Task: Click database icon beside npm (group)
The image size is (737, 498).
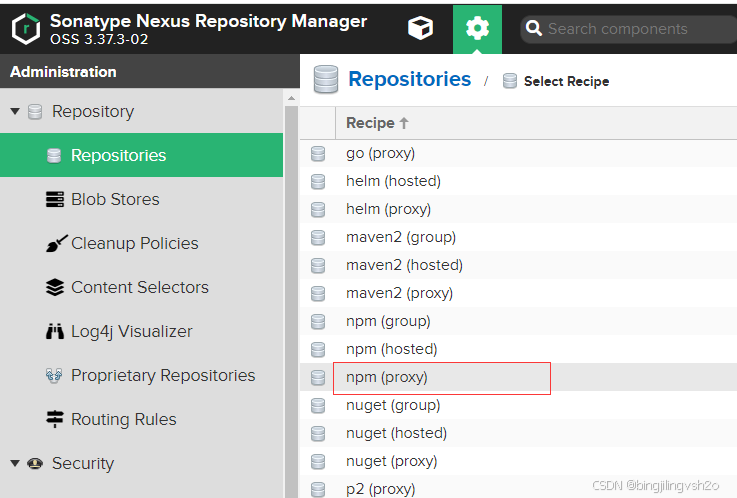Action: (x=318, y=322)
